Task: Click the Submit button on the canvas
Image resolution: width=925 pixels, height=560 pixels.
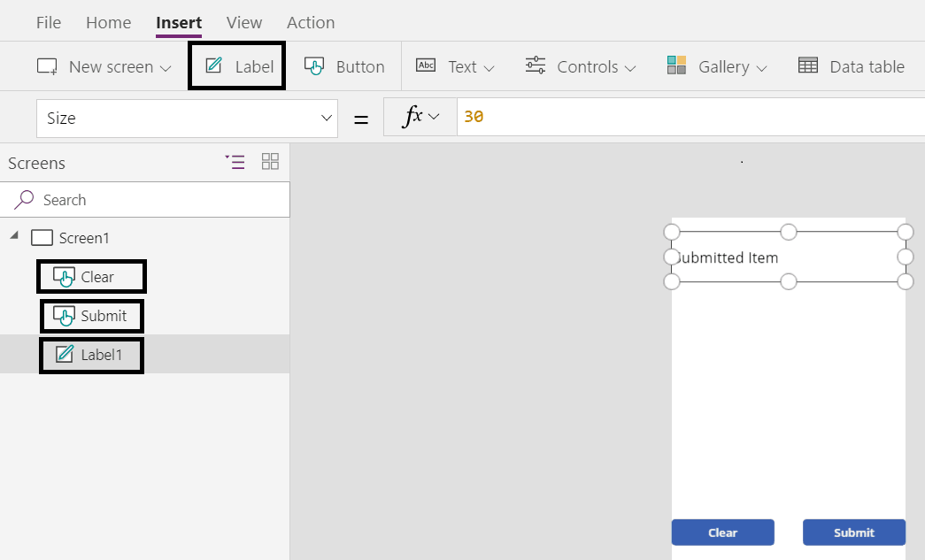Action: point(853,532)
